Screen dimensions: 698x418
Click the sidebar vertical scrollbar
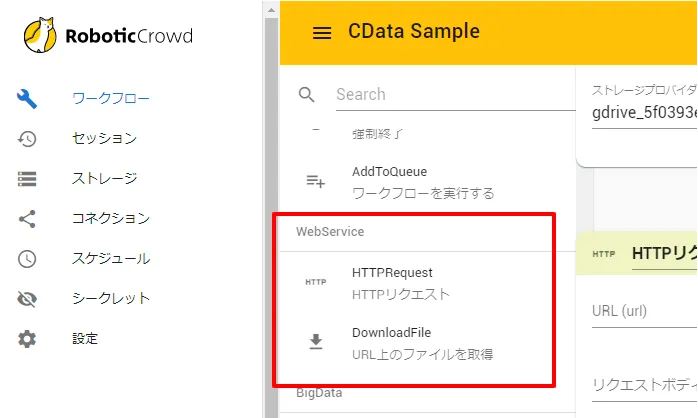[x=270, y=200]
